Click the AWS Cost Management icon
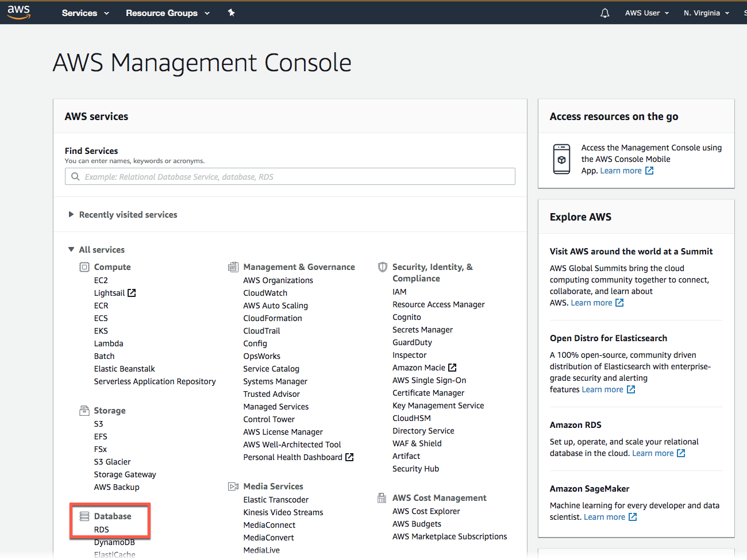 382,498
